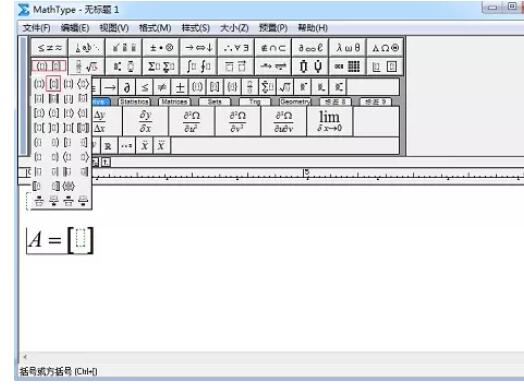Image resolution: width=524 pixels, height=386 pixels.
Task: Expand the spaces and ellipses palette
Action: 87,48
